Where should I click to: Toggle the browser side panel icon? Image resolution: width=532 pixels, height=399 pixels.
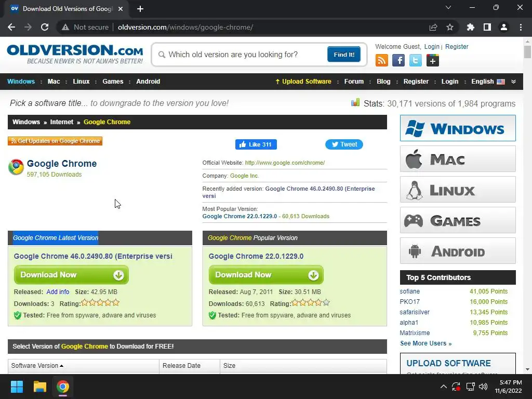click(x=487, y=27)
